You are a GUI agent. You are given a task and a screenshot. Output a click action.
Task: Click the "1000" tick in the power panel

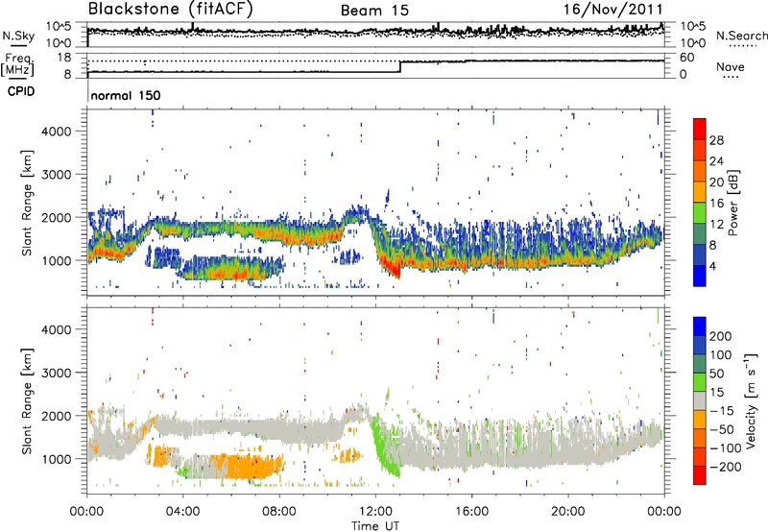click(x=57, y=260)
